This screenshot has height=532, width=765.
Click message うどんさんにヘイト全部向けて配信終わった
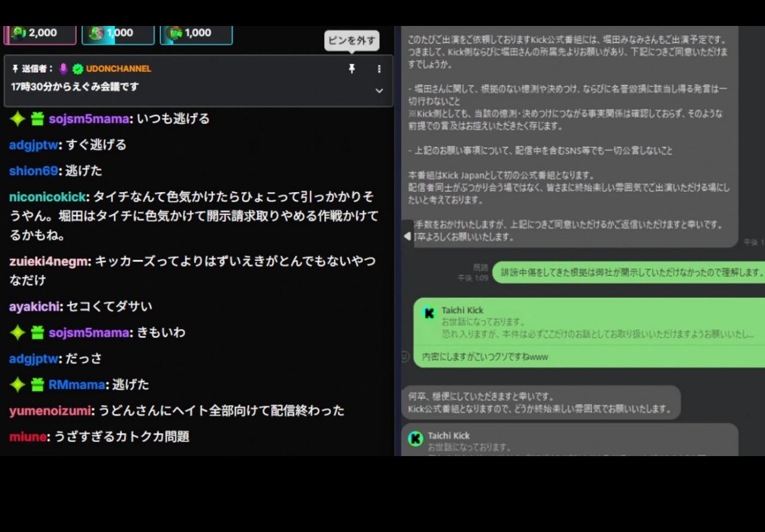[x=221, y=411]
